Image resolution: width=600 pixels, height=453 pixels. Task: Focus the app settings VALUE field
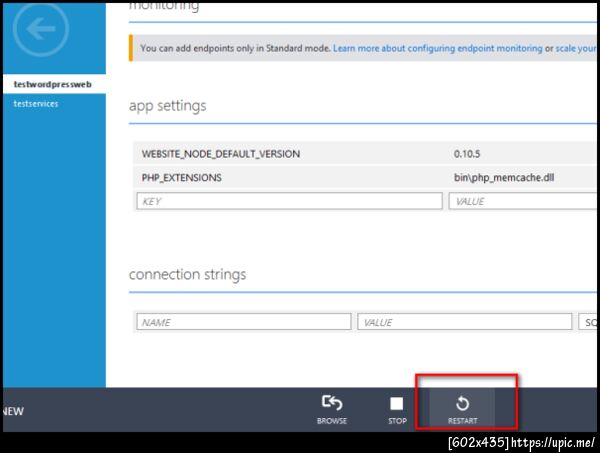tap(523, 201)
